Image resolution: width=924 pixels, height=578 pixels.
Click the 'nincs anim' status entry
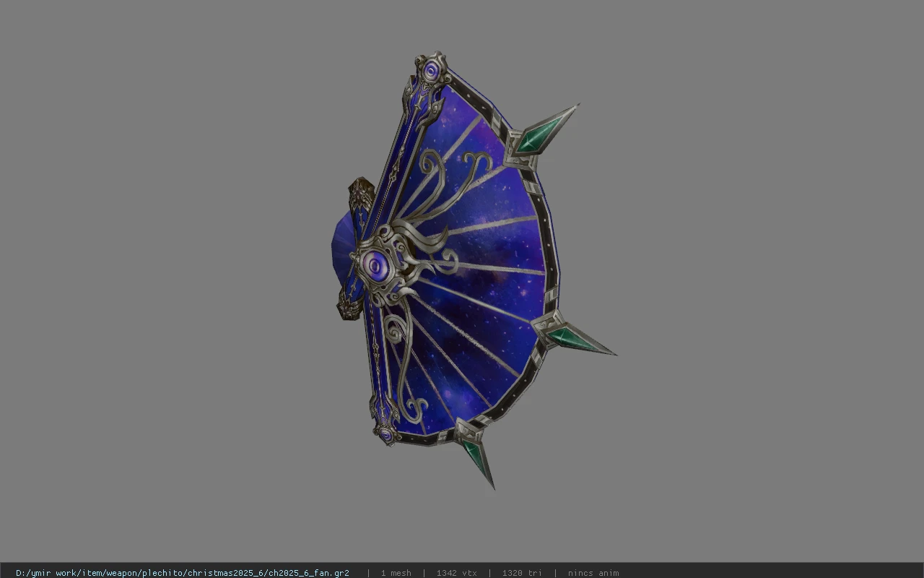593,573
